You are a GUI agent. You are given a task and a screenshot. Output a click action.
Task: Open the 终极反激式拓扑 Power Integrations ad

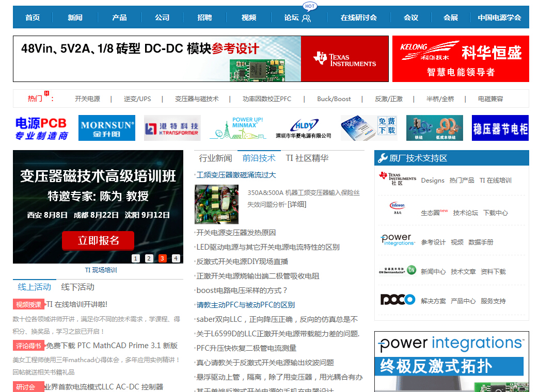[x=451, y=362]
